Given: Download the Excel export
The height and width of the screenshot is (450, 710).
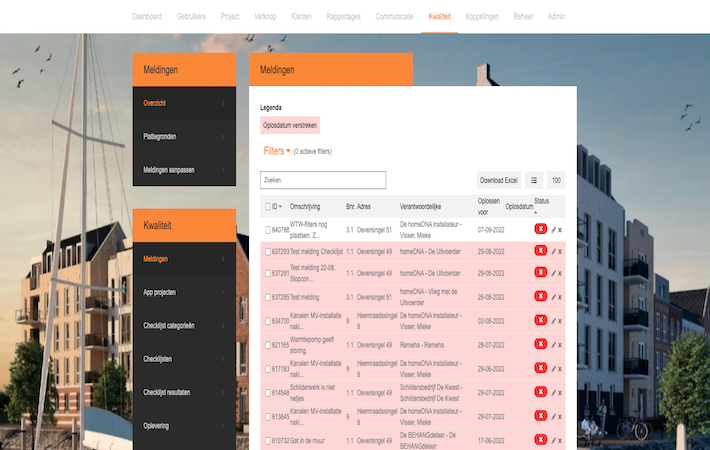Looking at the screenshot, I should pos(499,180).
